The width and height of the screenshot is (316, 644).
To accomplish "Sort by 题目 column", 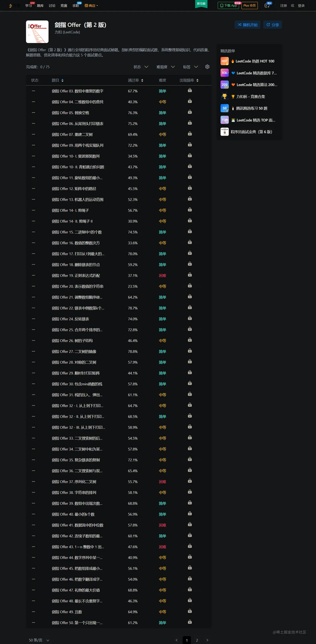I will point(57,80).
